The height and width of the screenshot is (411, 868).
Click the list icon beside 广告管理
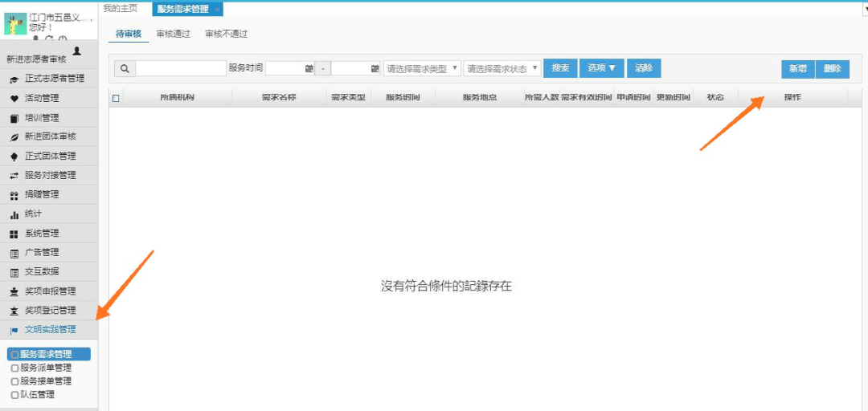pos(14,254)
